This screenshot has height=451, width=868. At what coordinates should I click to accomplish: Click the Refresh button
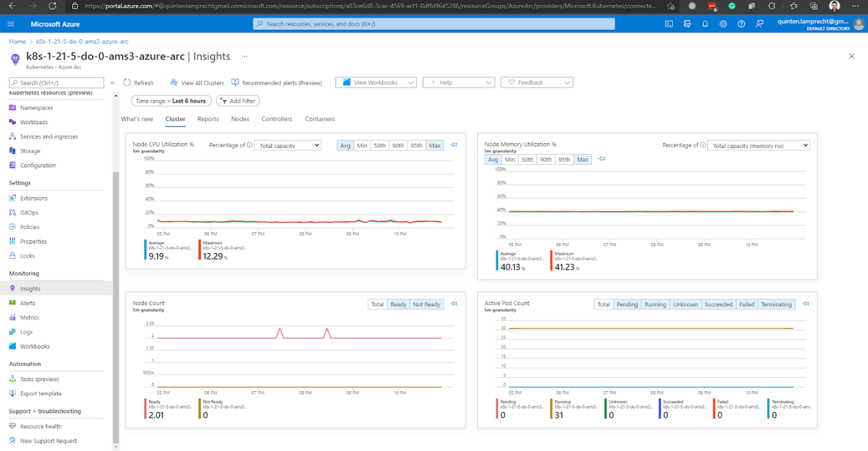[138, 82]
